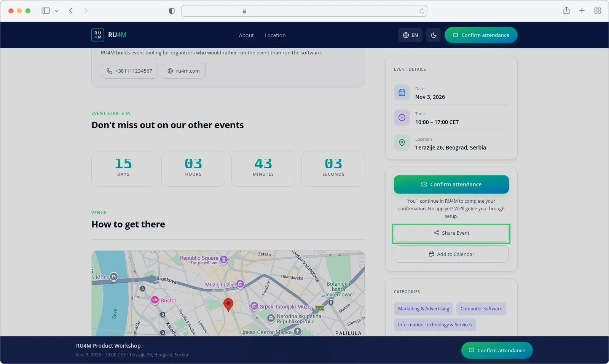Open a new tab with the plus icon
The image size is (609, 364).
tap(582, 11)
